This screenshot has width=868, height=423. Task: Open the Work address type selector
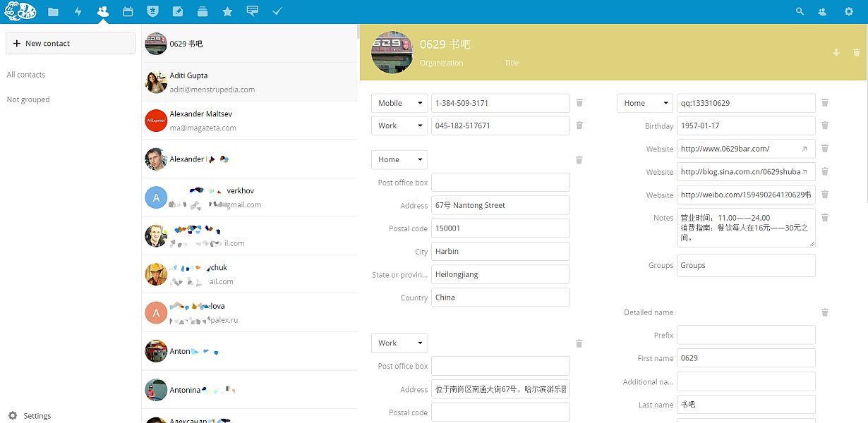coord(399,343)
